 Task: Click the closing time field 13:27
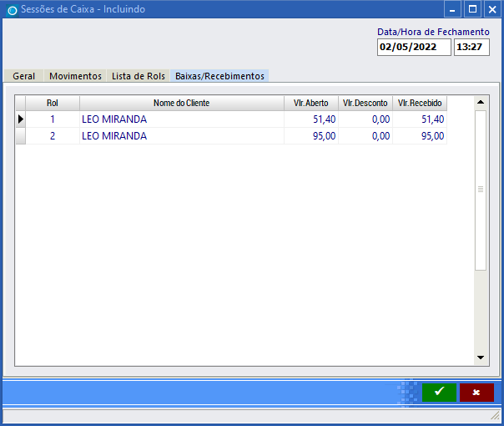pyautogui.click(x=471, y=48)
